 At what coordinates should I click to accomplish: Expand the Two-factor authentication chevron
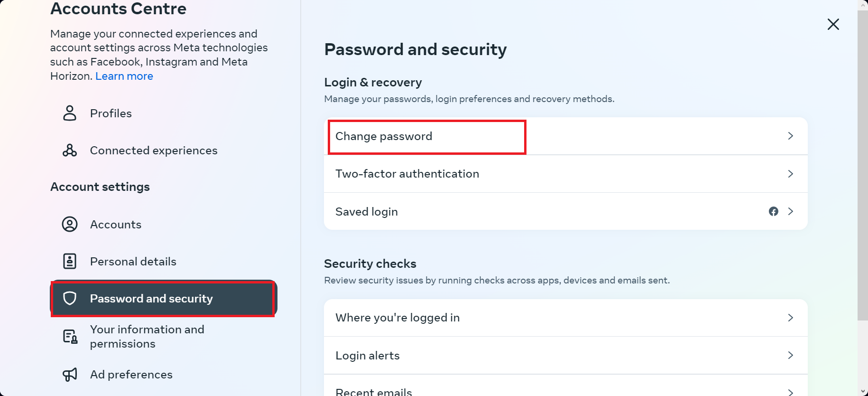point(790,174)
